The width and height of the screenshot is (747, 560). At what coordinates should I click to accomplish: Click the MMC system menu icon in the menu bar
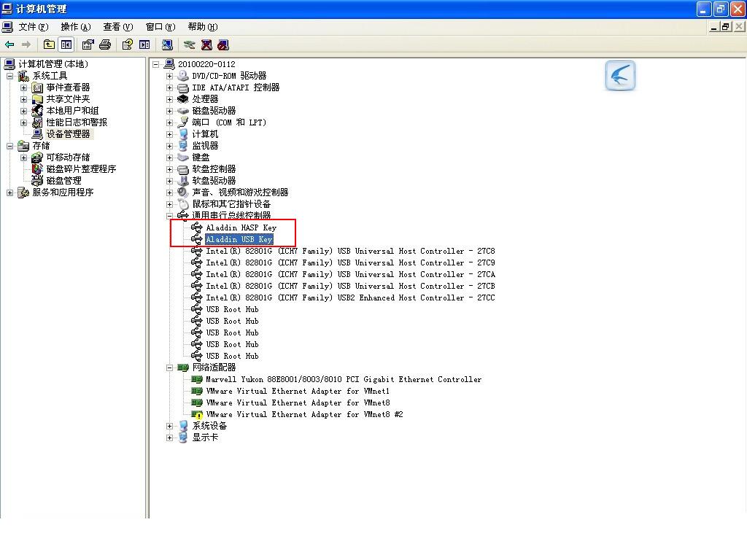point(7,27)
